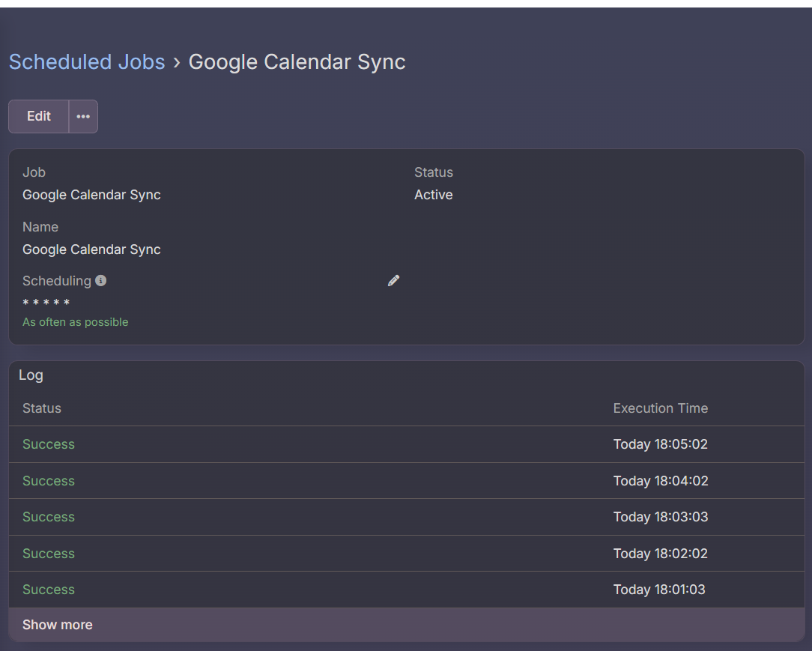Open the Scheduled Jobs breadcrumb link
812x651 pixels.
click(87, 62)
